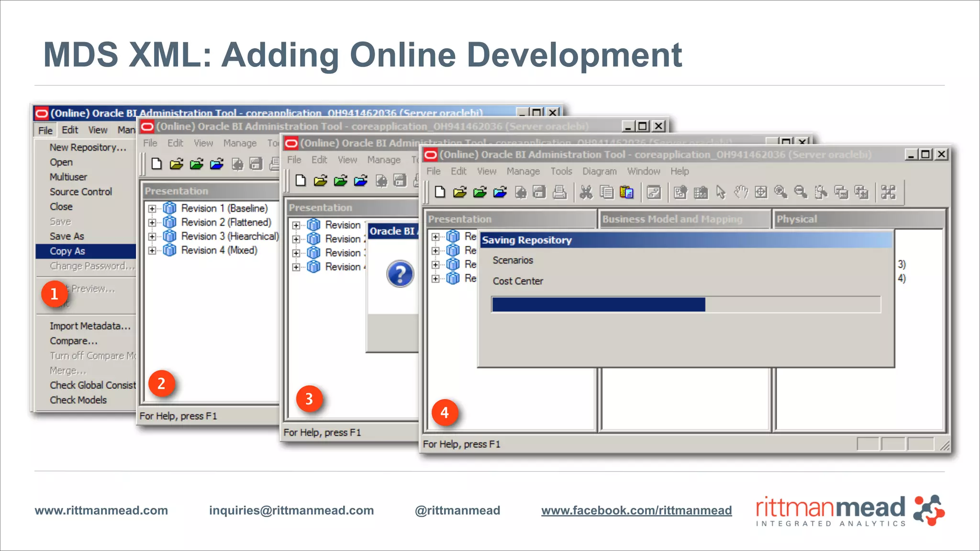The image size is (980, 551).
Task: Expand the last Revision node in window 3
Action: [296, 267]
